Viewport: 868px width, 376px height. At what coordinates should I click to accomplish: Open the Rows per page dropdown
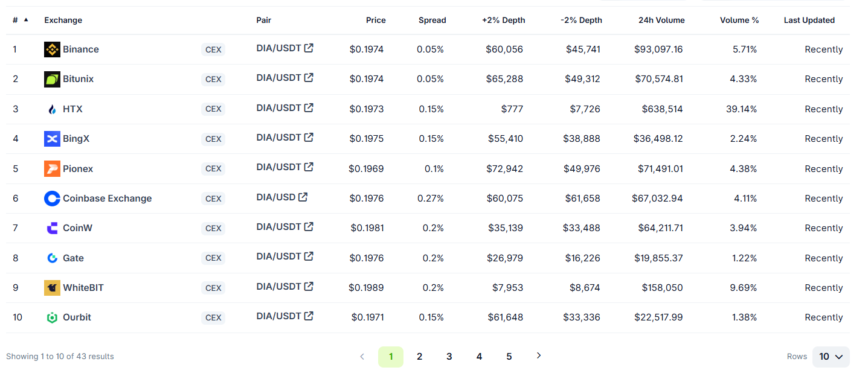(831, 357)
